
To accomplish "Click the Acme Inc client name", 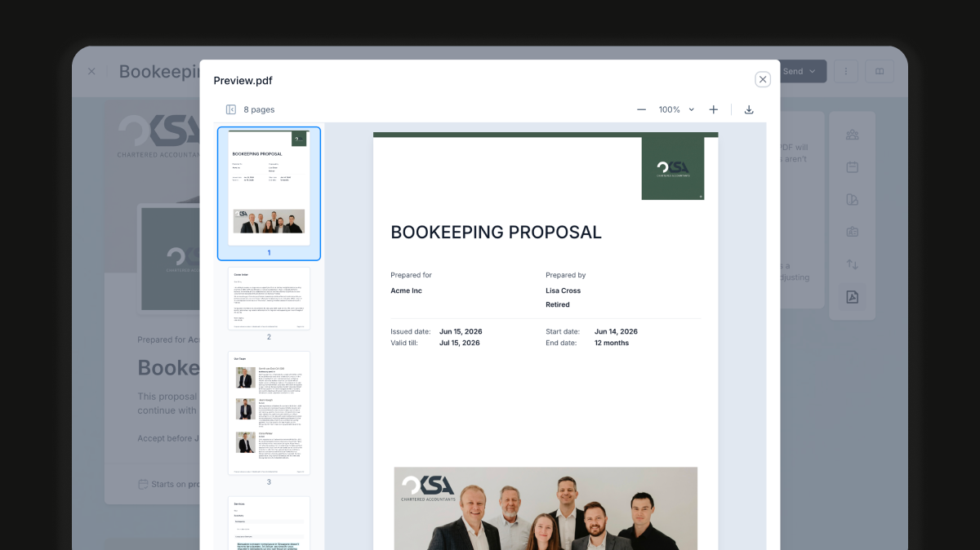I will pos(407,291).
